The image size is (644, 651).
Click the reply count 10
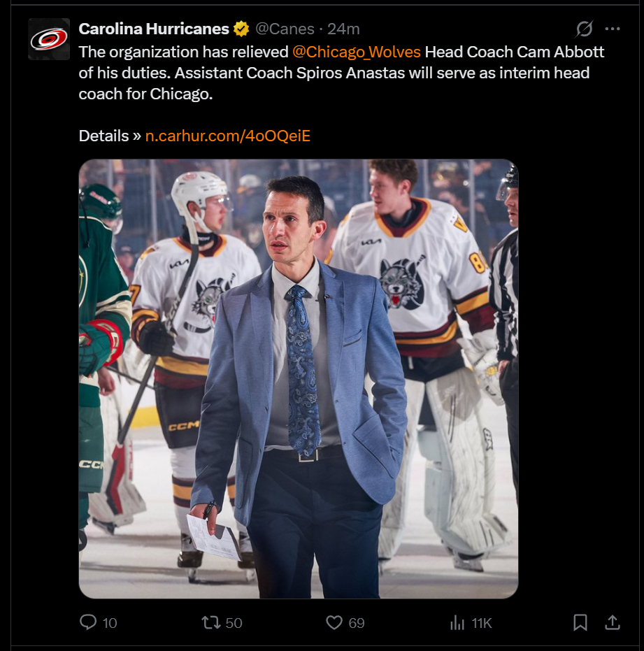[110, 623]
